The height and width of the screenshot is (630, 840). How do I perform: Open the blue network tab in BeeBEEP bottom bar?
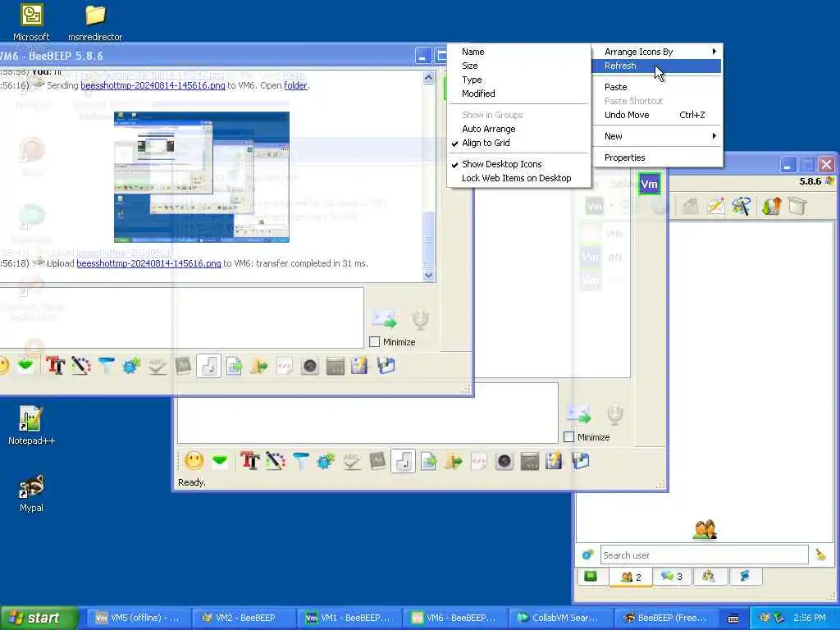click(745, 577)
